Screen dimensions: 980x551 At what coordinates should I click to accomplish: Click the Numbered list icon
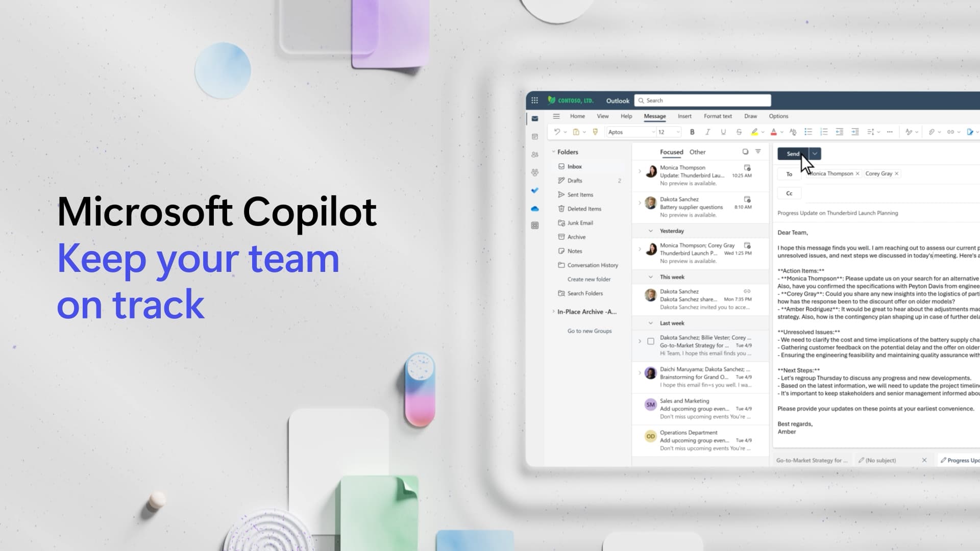(823, 132)
